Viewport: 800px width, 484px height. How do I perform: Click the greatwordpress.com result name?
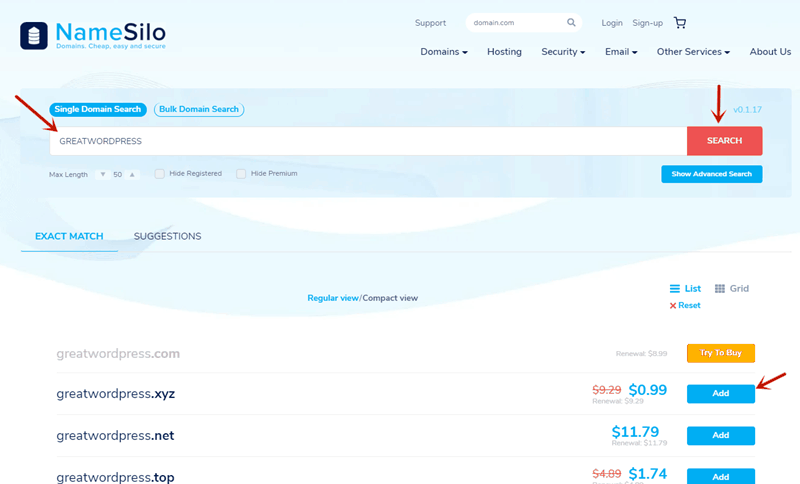click(118, 353)
